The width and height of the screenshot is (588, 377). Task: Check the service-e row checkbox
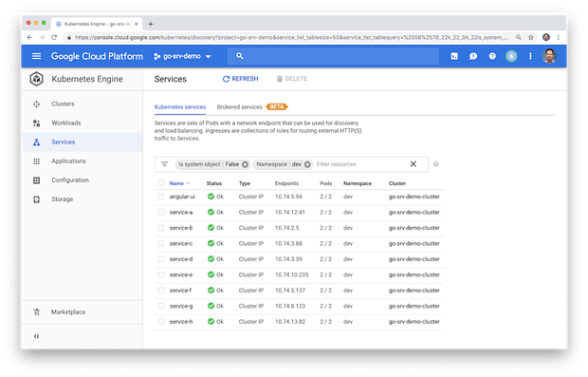coord(161,274)
